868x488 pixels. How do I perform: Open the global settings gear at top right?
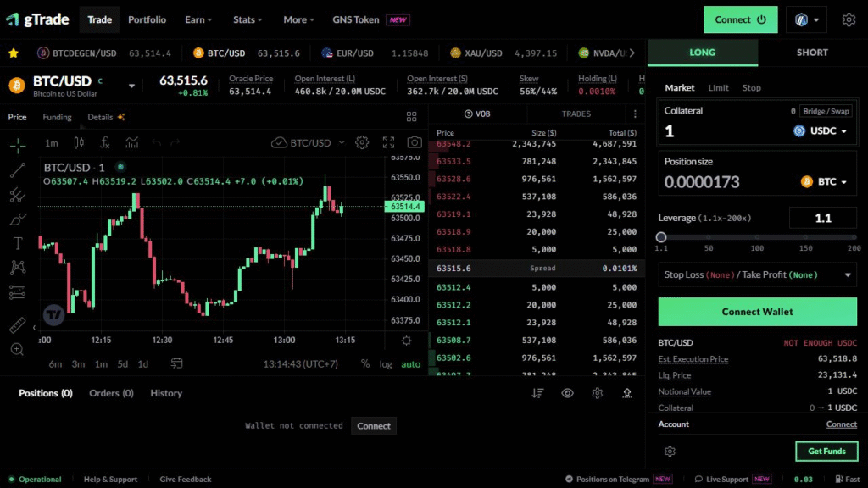[849, 20]
